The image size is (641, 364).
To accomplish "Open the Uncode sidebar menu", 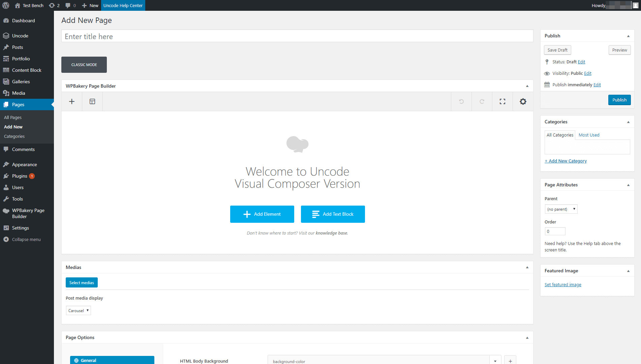I will point(27,36).
